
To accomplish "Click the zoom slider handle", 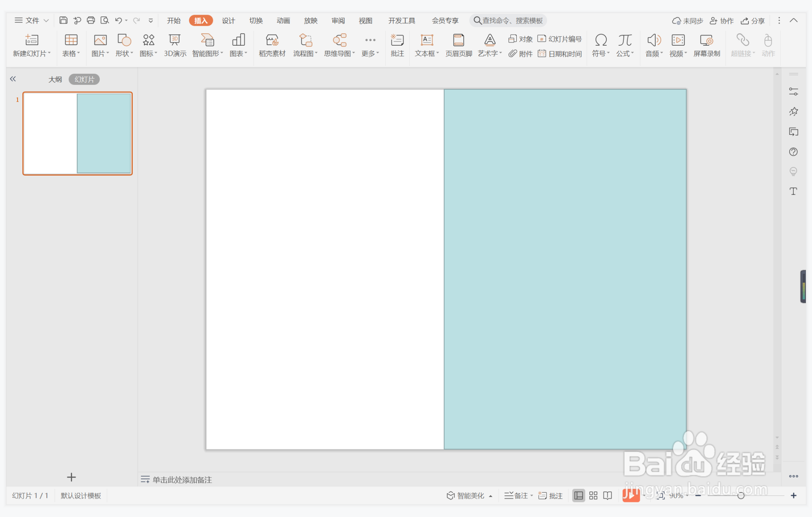I will (741, 495).
